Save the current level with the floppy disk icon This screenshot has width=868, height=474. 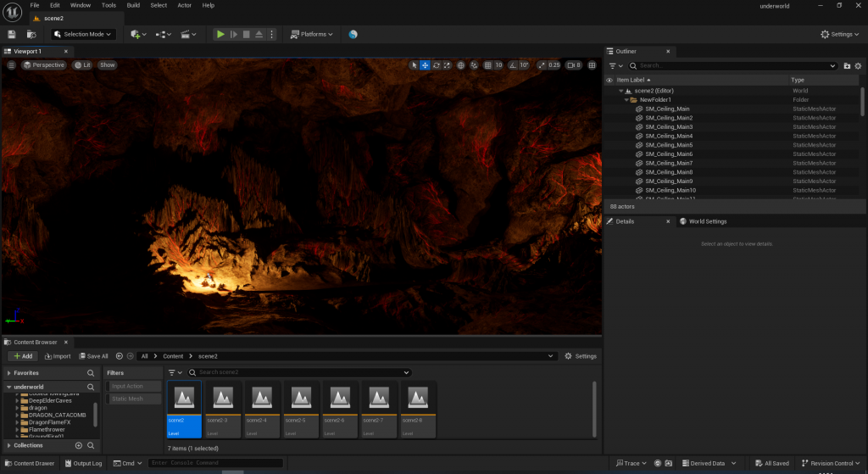click(12, 34)
